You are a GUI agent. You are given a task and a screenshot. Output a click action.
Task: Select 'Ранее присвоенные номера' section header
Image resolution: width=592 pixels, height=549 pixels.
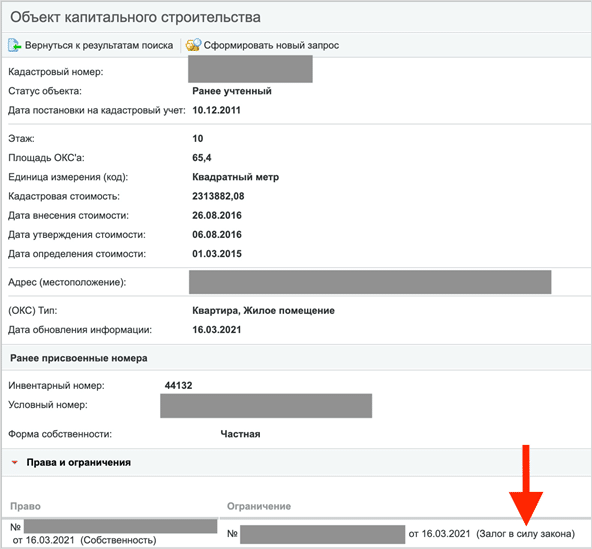(x=79, y=358)
